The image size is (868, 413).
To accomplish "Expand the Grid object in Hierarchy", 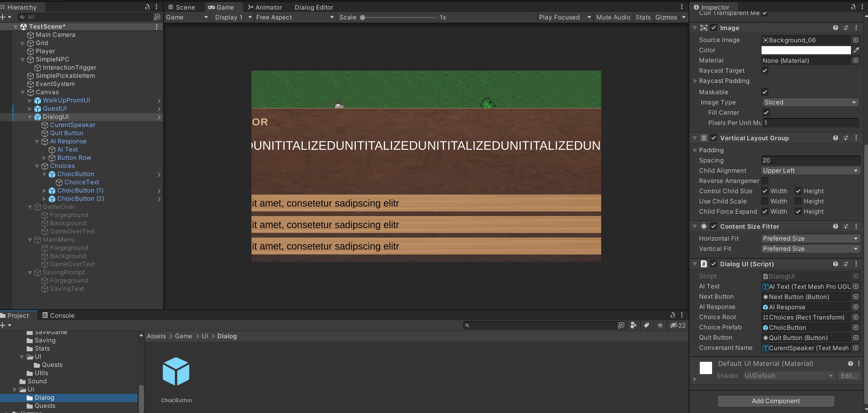I will click(23, 43).
